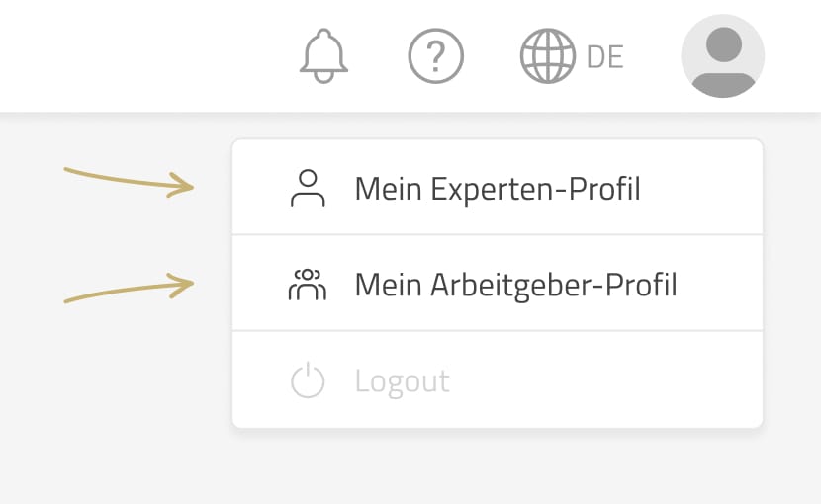Click empty row space right of Logout
The height and width of the screenshot is (504, 821).
coord(613,381)
